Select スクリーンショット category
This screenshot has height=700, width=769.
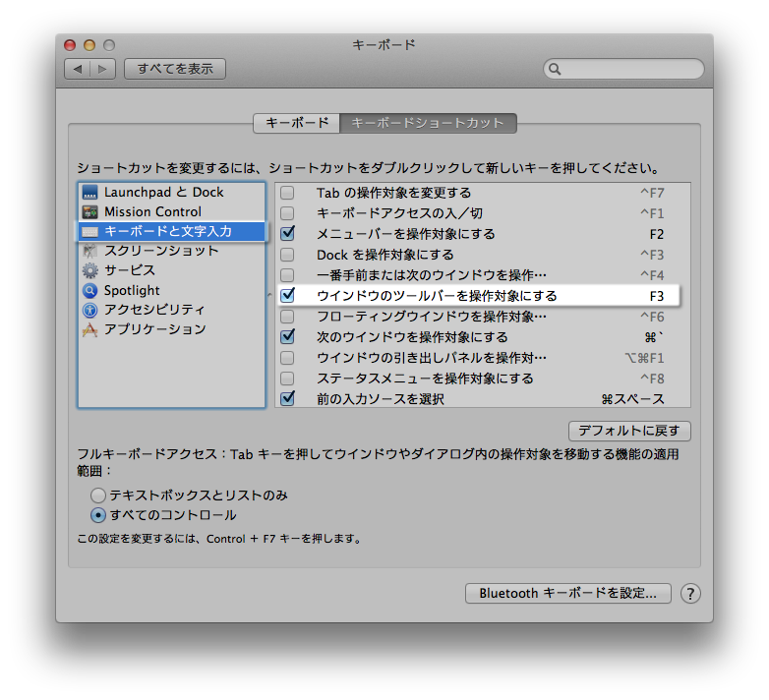[172, 251]
